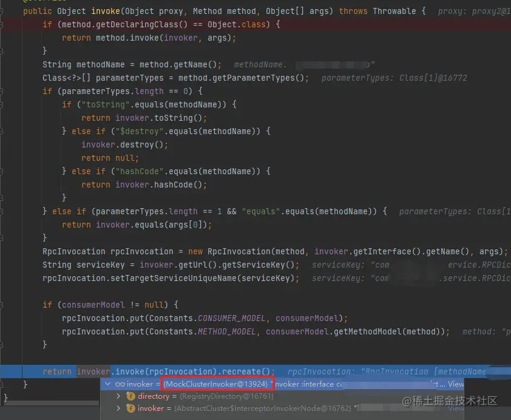Click the parameterTypes: Class[1]@16772 inline hint
Viewport: 511px width, 420px height.
pos(394,78)
